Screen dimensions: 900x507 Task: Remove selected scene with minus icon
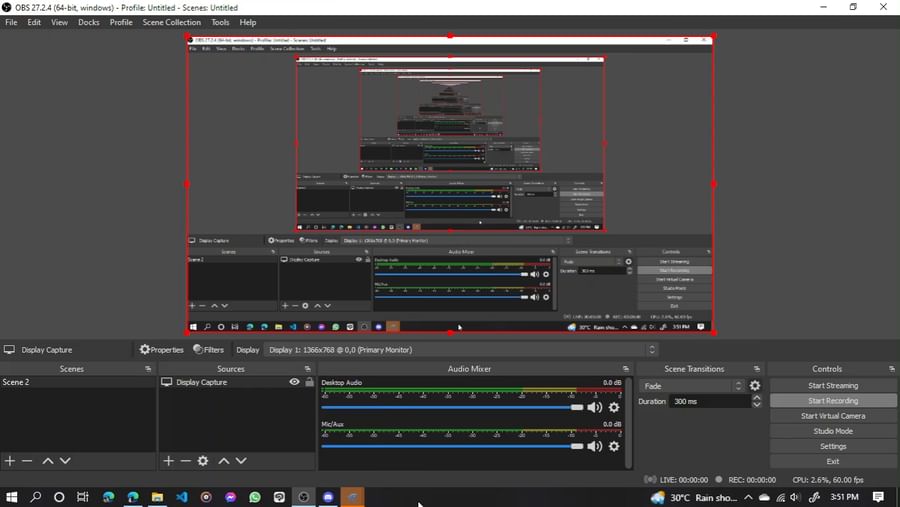27,461
